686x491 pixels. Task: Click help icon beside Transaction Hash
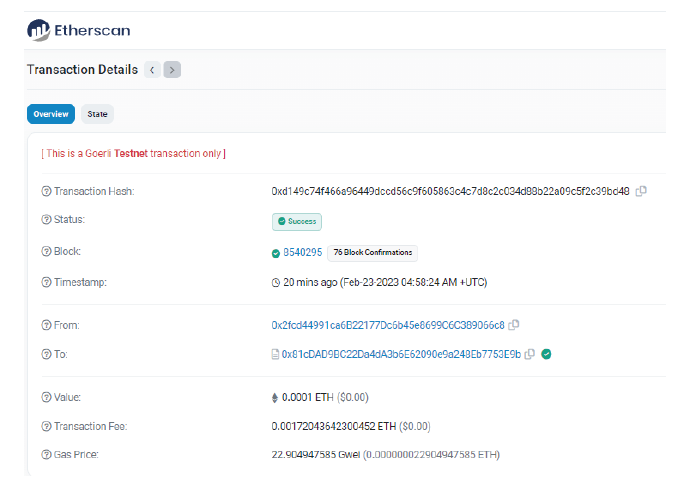(46, 191)
